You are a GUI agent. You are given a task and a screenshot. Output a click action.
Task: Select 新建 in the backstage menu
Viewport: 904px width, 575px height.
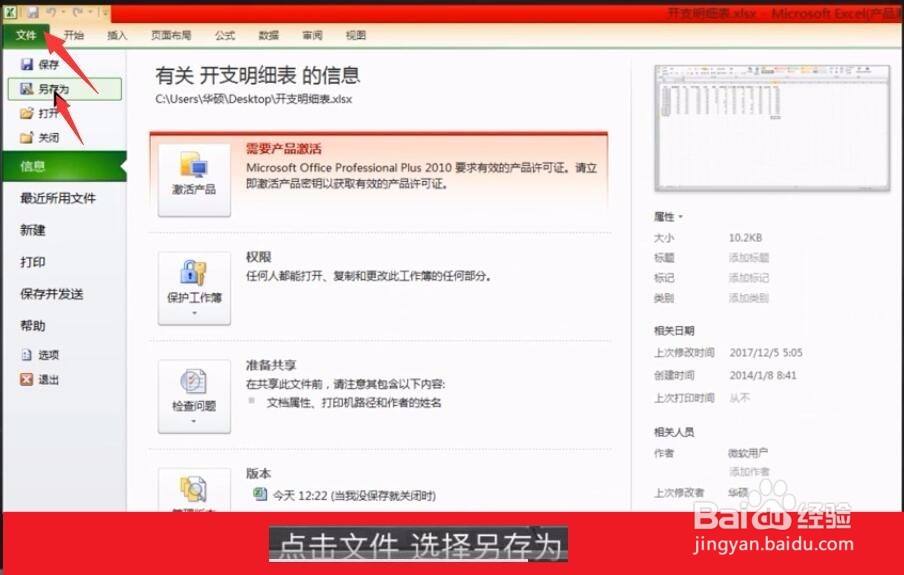point(33,230)
